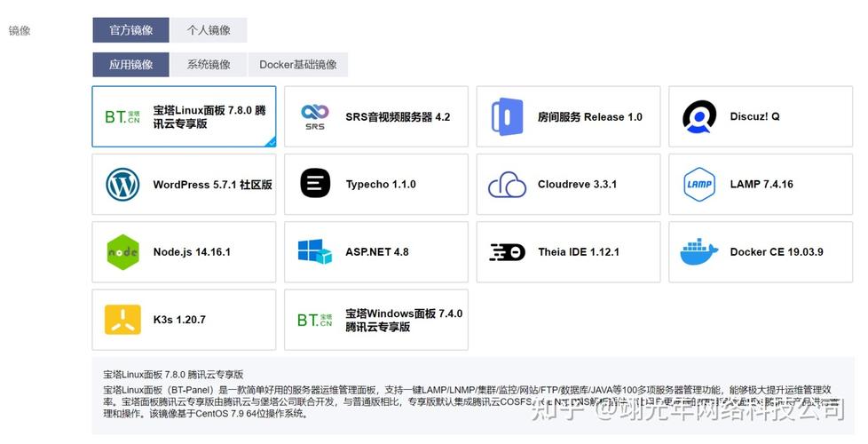Viewport: 868px width, 444px height.
Task: Choose Discuz! Q image label
Action: point(754,116)
